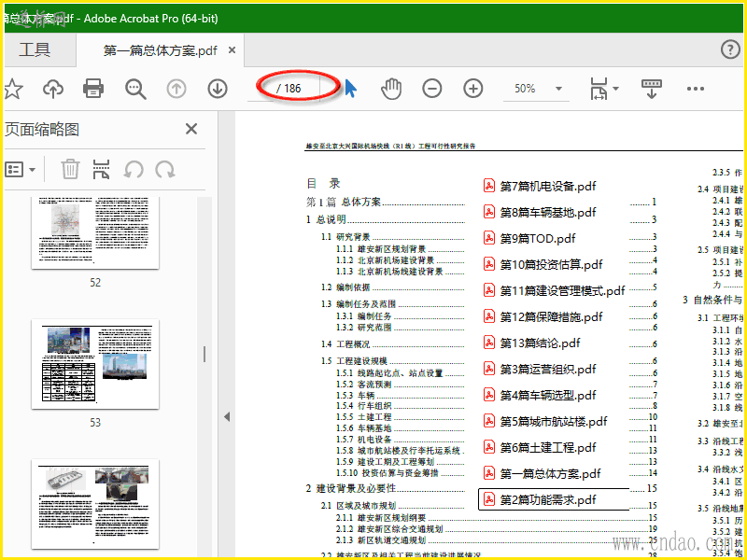Click the PDF icon of 第7篇机电设备.pdf
Viewport: 747px width, 560px height.
tap(489, 186)
